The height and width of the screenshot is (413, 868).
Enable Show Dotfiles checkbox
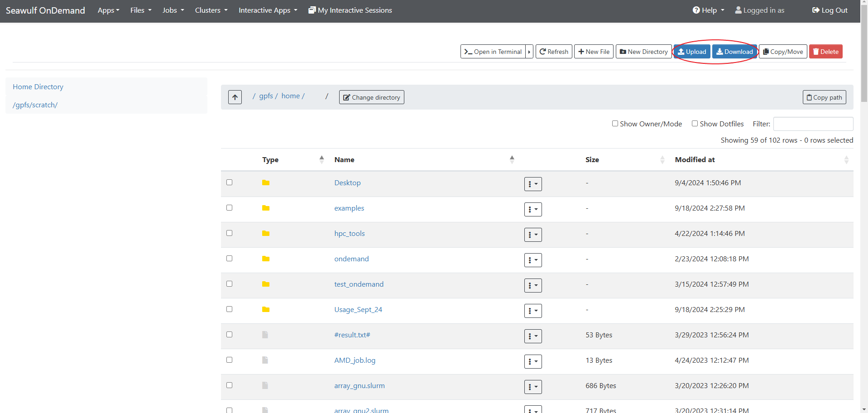coord(695,123)
